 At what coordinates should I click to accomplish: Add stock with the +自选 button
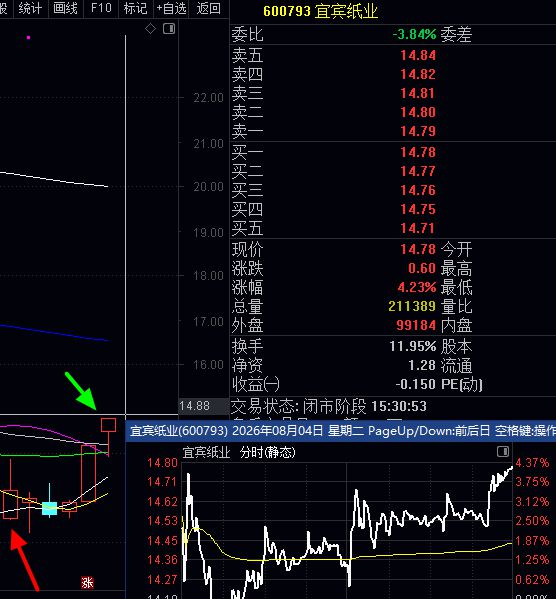click(x=171, y=8)
